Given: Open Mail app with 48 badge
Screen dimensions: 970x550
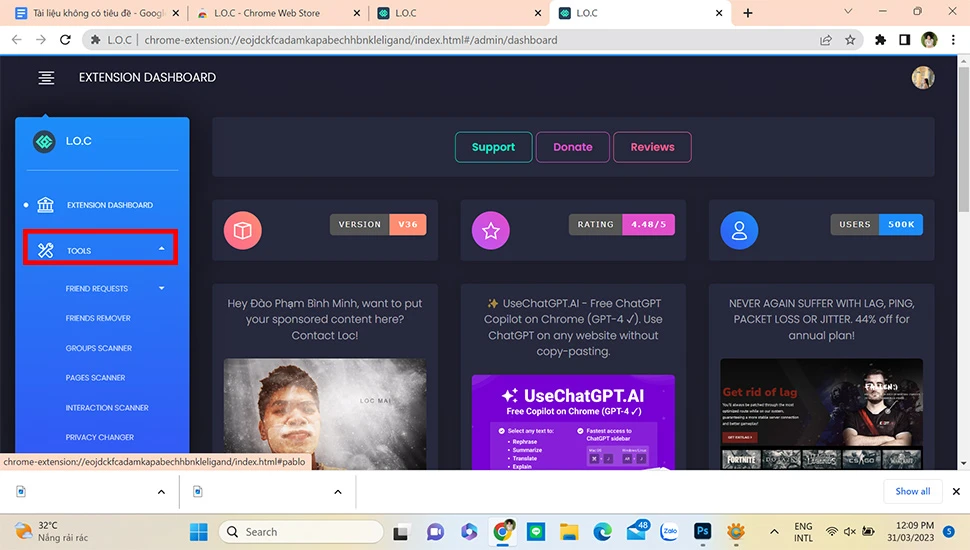Looking at the screenshot, I should tap(637, 530).
